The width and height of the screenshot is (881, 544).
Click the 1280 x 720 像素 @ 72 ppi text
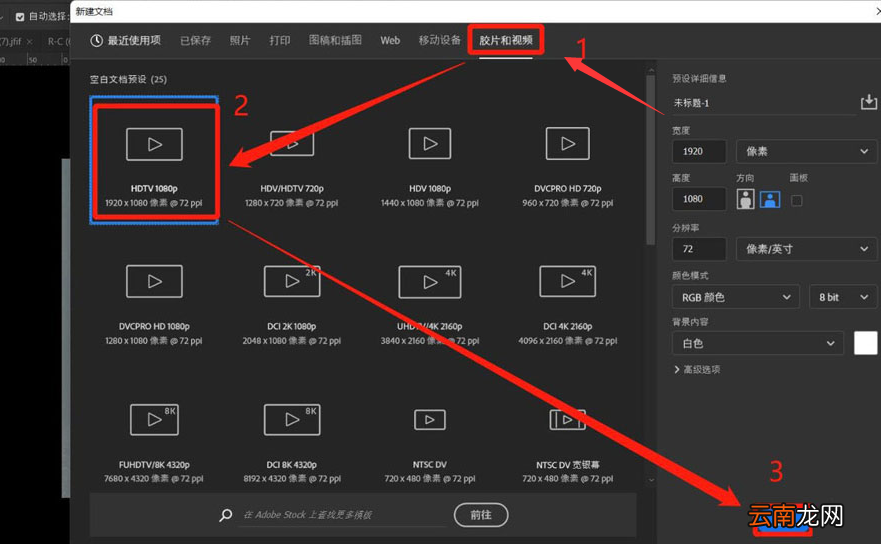point(292,203)
